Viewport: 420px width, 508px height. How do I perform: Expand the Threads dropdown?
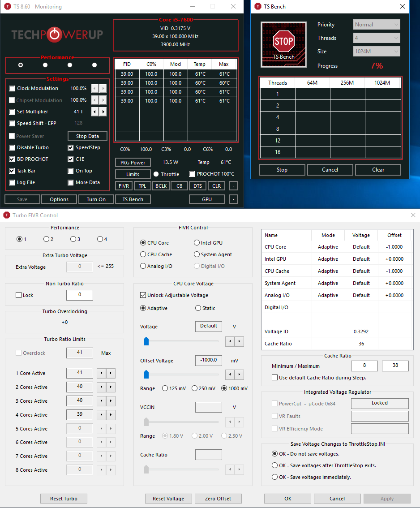377,38
